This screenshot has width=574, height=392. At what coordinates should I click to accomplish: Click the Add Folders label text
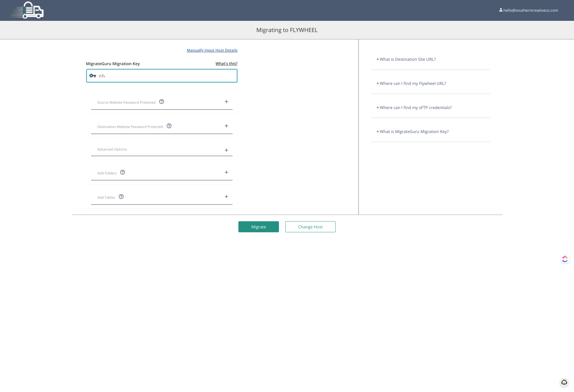[107, 173]
